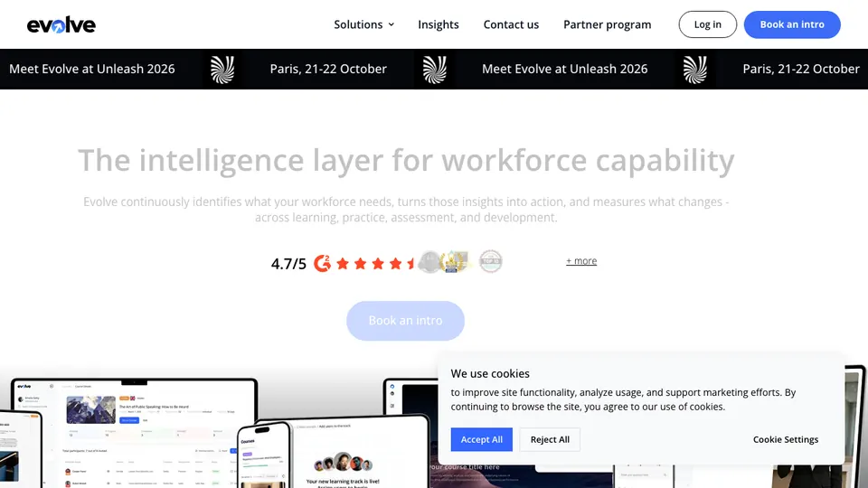Image resolution: width=868 pixels, height=488 pixels.
Task: Click the G2 logo icon
Action: 322,263
